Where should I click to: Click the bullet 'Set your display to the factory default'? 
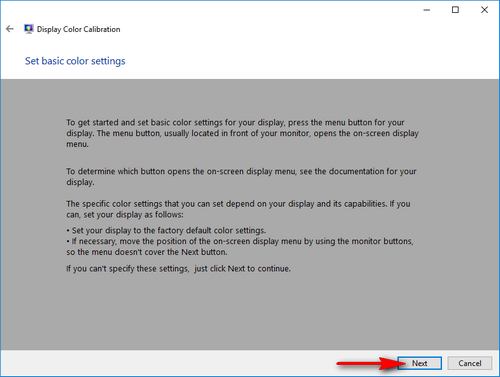166,230
